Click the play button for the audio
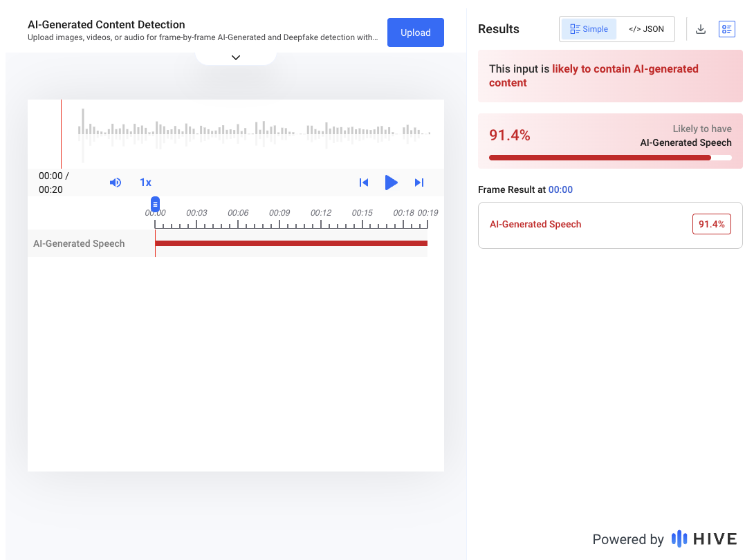 coord(392,183)
